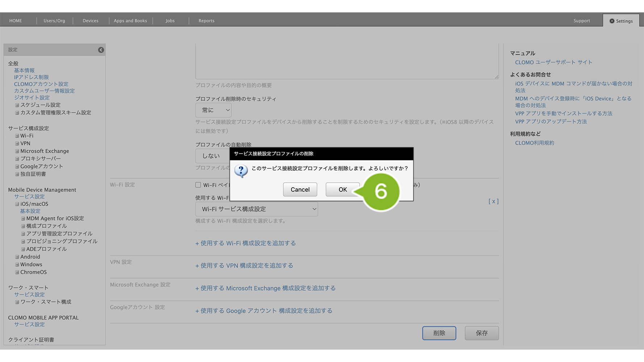Toggle the Wi-Fi pairing checkbox
644x362 pixels.
pos(198,185)
